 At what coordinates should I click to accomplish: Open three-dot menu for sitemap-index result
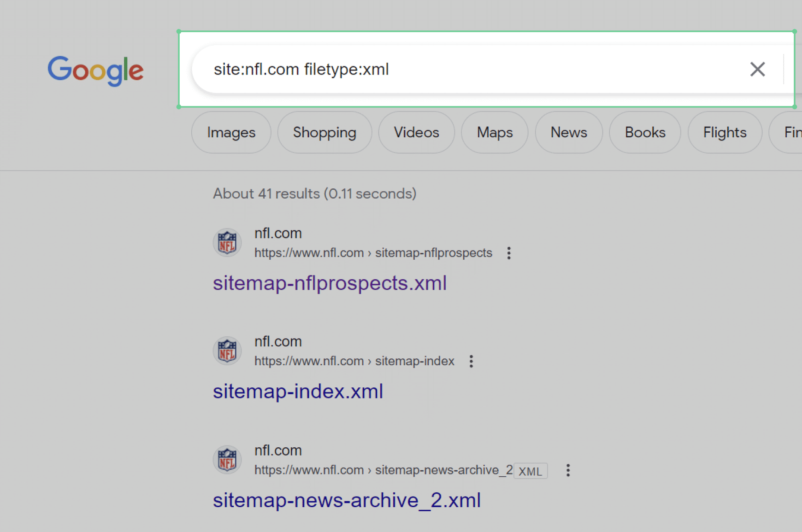(x=471, y=361)
